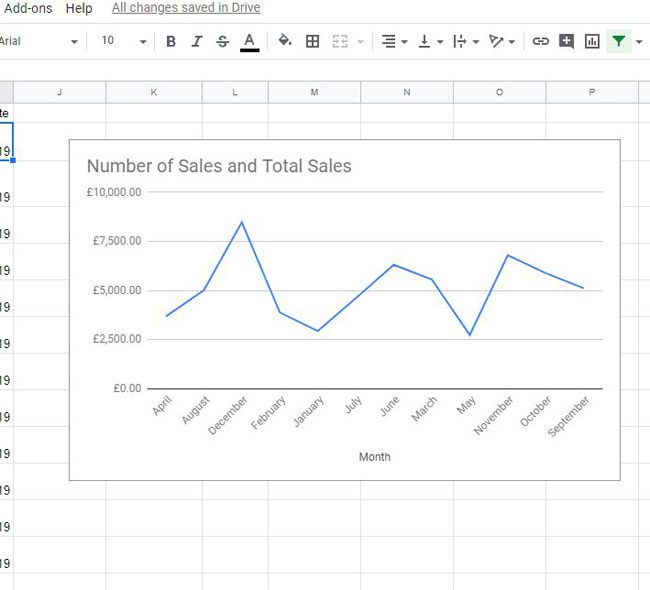Click the May low point on chart line
The height and width of the screenshot is (590, 650).
pyautogui.click(x=470, y=335)
